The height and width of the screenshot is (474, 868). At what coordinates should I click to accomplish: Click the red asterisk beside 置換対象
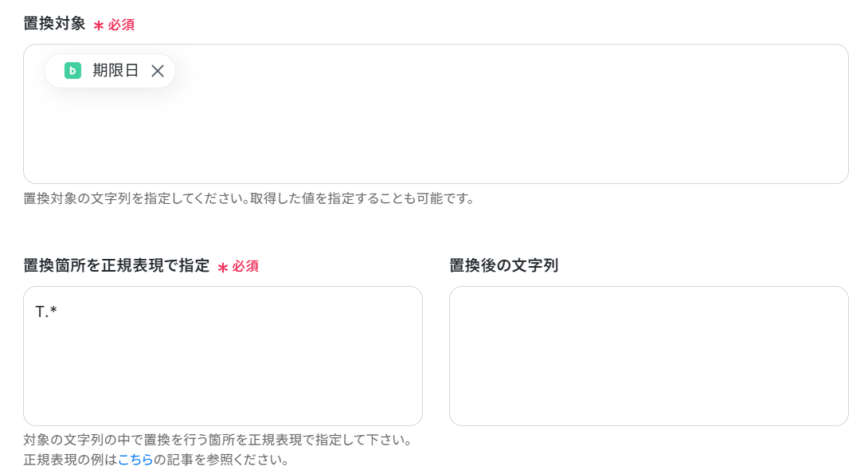tap(99, 25)
